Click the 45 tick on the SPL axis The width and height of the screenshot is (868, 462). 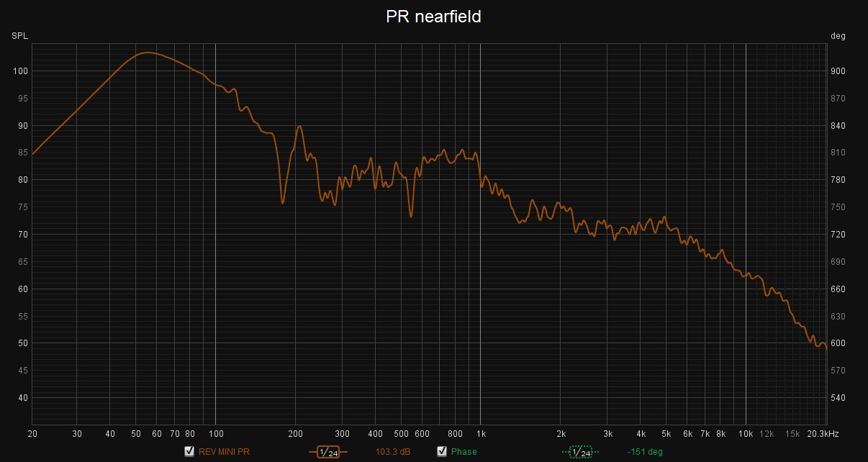[x=22, y=371]
